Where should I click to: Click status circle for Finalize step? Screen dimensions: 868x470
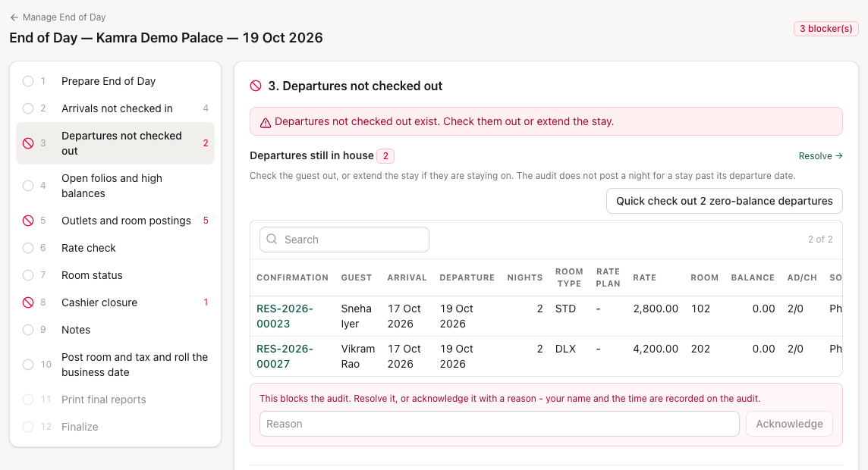tap(28, 427)
